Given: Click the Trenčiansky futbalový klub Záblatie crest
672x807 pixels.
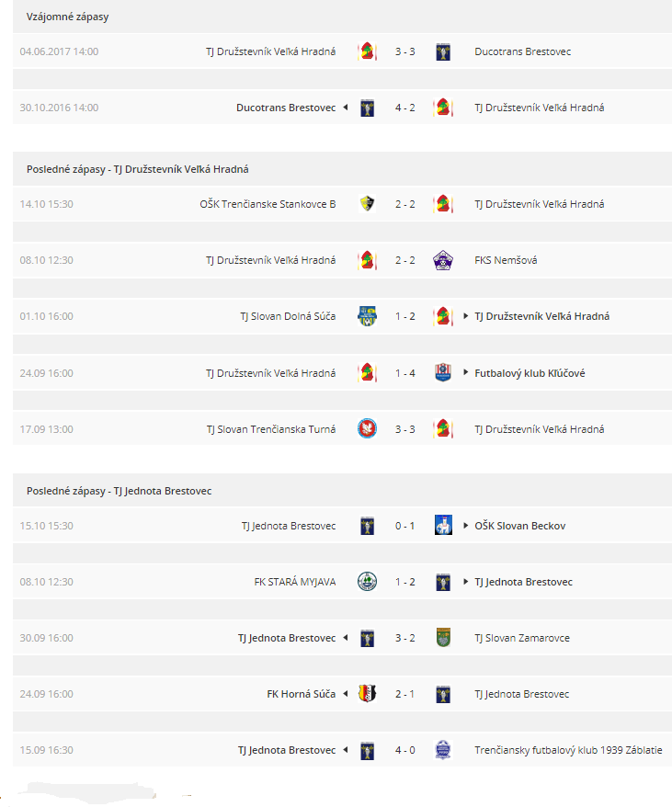Looking at the screenshot, I should [x=443, y=750].
